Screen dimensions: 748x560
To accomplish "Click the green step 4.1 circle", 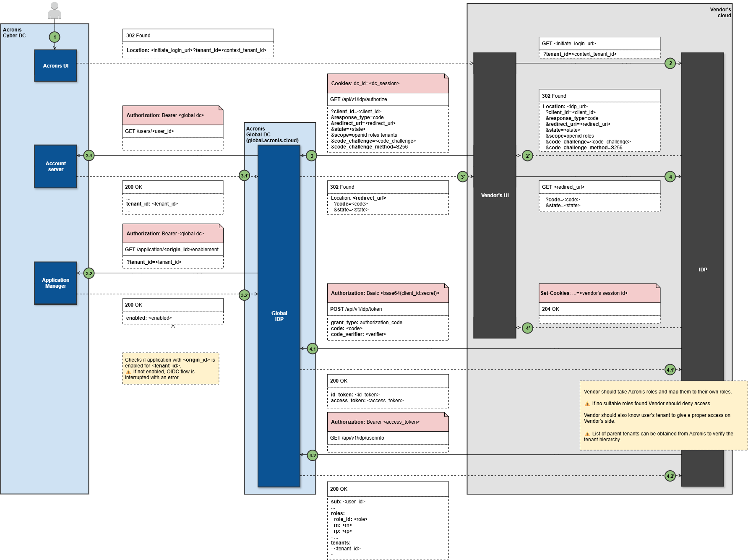I will [312, 349].
